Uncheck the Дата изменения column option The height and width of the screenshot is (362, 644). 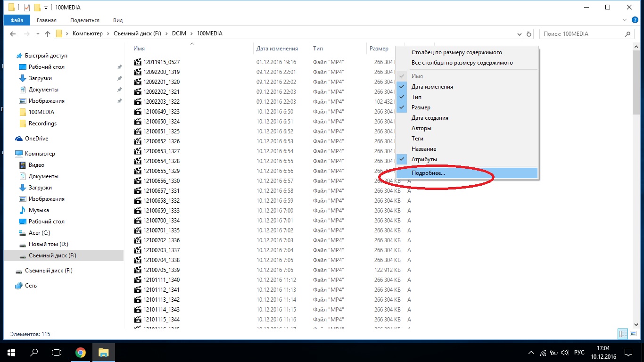(432, 87)
